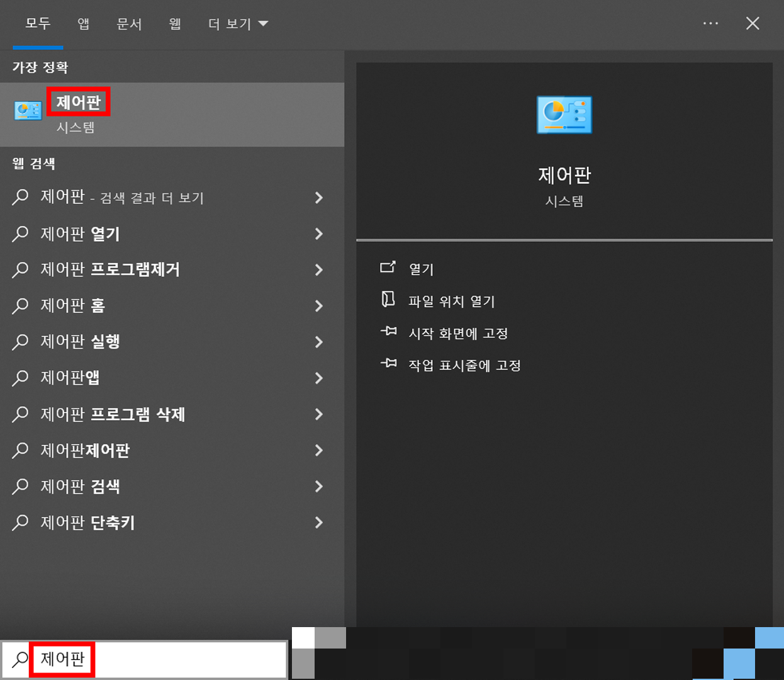Image resolution: width=784 pixels, height=680 pixels.
Task: Open the 제어판 best match result
Action: click(172, 115)
